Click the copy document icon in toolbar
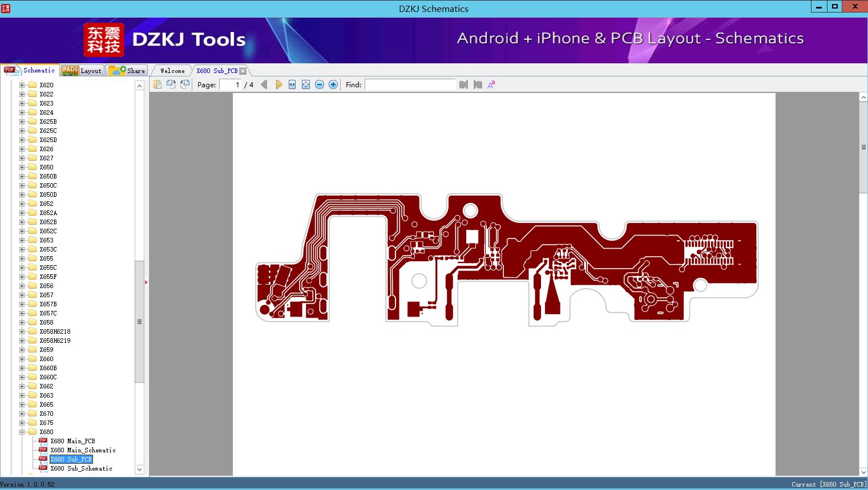This screenshot has height=490, width=868. click(158, 84)
